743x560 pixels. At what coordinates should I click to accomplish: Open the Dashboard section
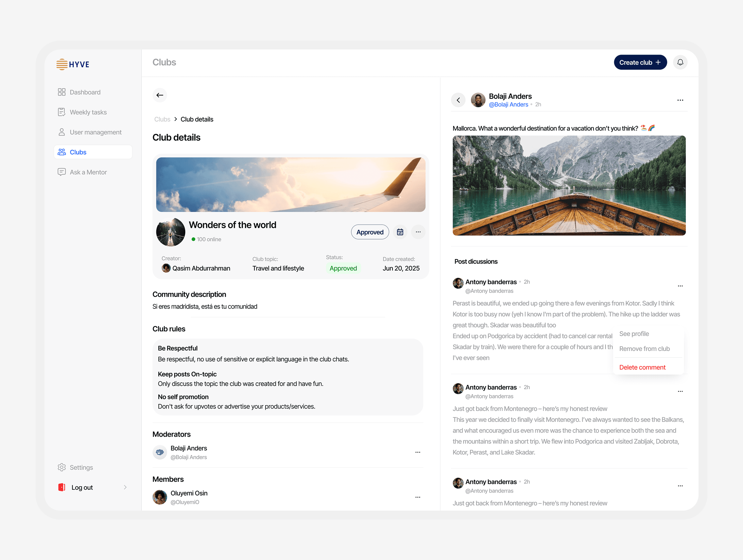tap(85, 92)
